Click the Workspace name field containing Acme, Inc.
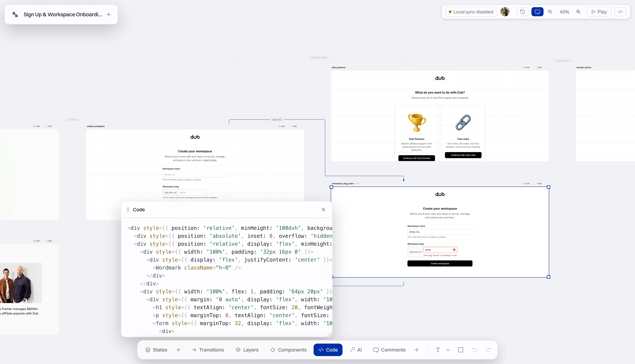 click(440, 232)
